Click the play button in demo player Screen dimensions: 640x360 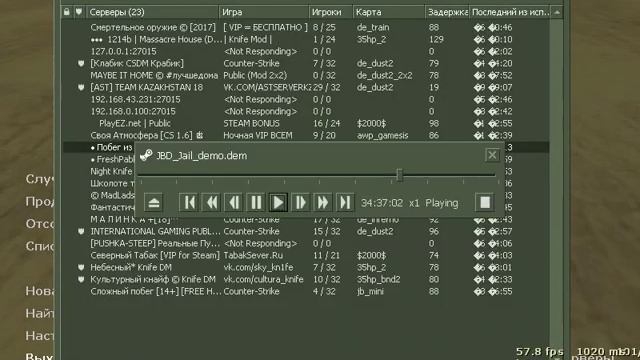pyautogui.click(x=278, y=202)
